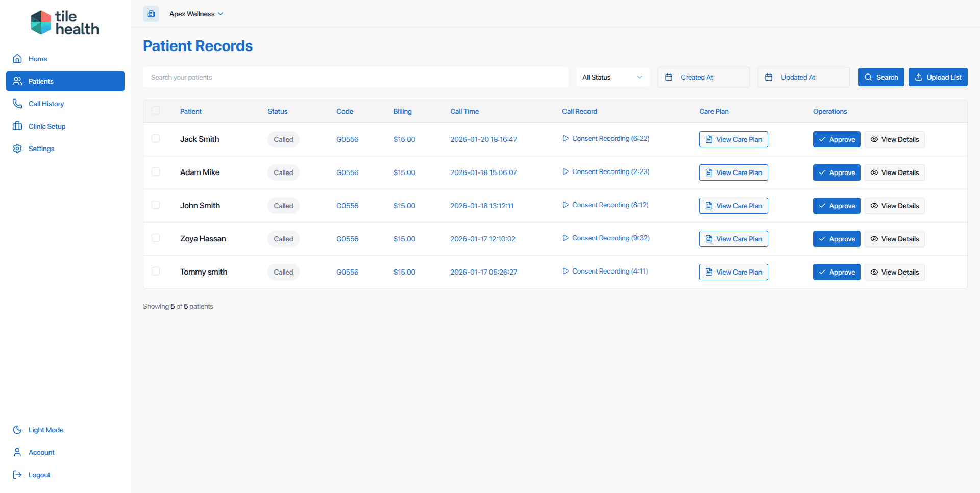
Task: Tick the checkbox beside Zoya Hassan
Action: [156, 238]
